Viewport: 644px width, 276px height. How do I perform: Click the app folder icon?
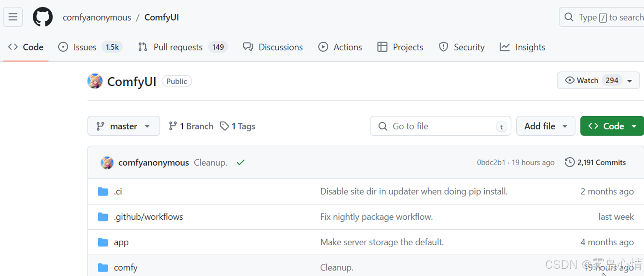click(103, 242)
